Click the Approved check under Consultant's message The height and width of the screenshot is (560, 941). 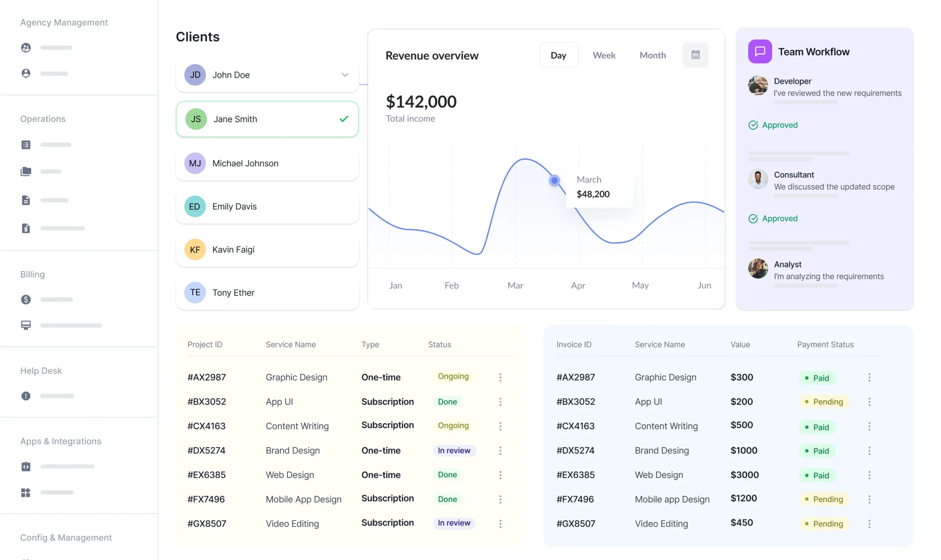click(754, 219)
